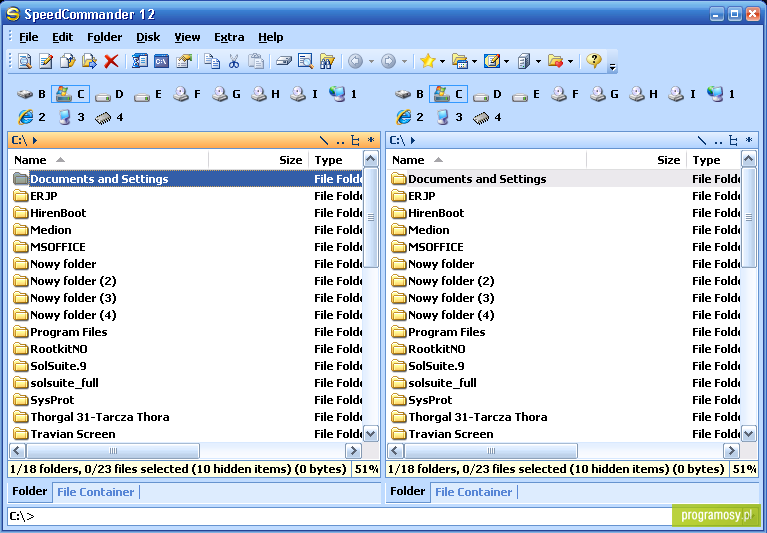Open dropdown next to folder heart icon
The width and height of the screenshot is (767, 533).
[x=570, y=62]
